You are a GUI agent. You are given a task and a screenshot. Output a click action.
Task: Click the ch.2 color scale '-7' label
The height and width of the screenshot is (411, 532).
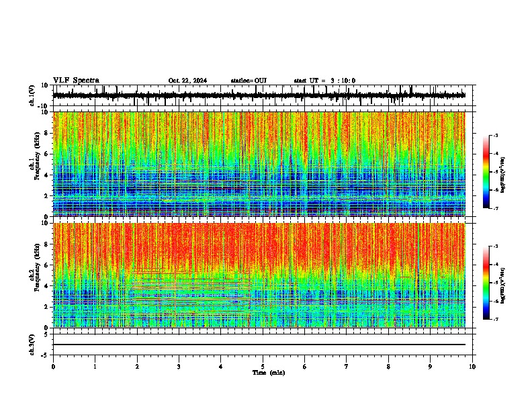496,319
